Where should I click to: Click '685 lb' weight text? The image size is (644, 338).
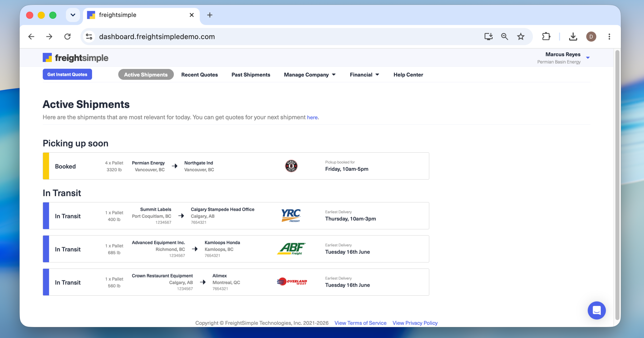(x=114, y=253)
